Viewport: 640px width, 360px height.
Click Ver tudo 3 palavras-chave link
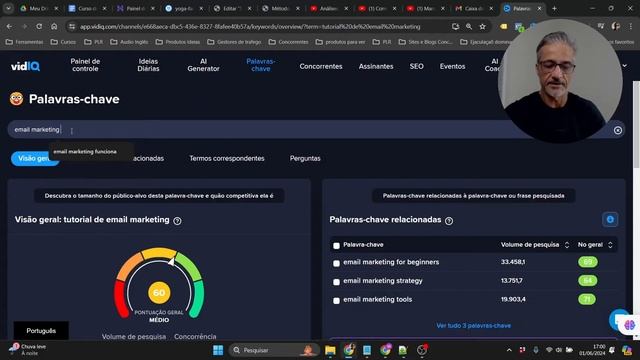tap(473, 326)
